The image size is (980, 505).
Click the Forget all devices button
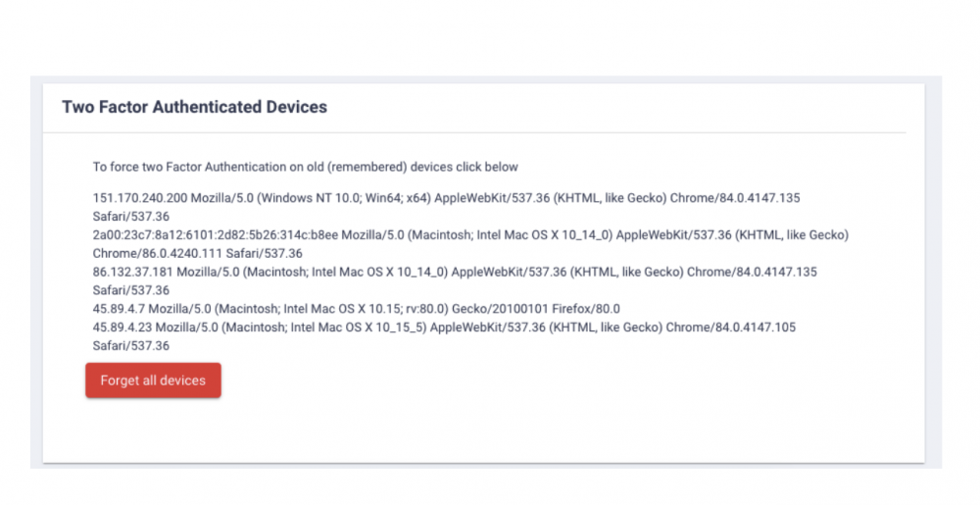pos(153,380)
